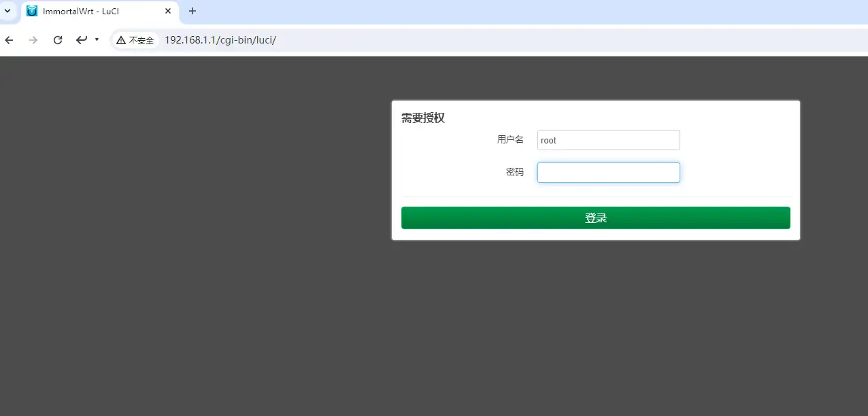
Task: Expand the dropdown caret beside the return arrow
Action: point(96,39)
